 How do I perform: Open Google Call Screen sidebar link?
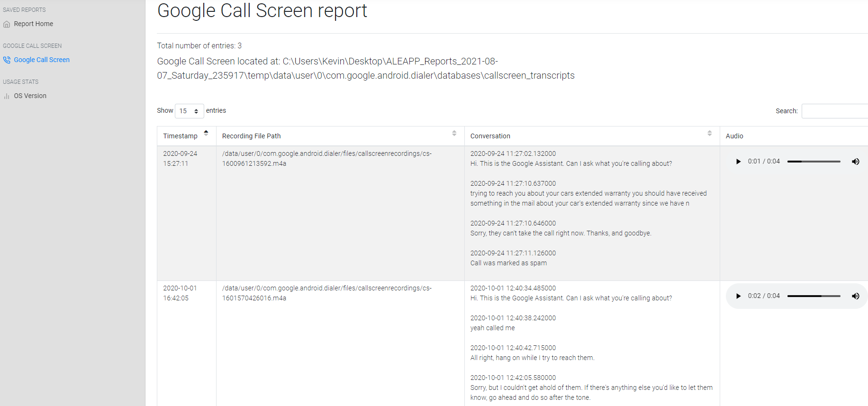point(42,60)
